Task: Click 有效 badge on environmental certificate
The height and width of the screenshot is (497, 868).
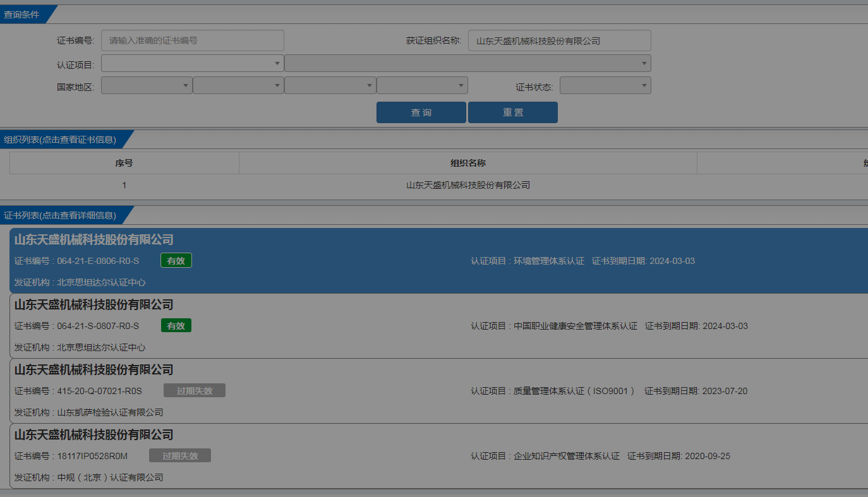Action: 176,261
